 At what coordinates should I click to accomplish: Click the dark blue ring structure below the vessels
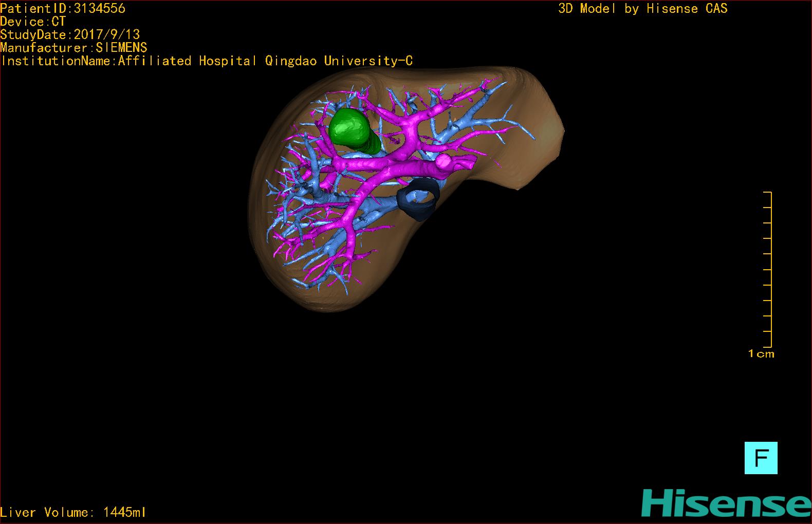(419, 199)
